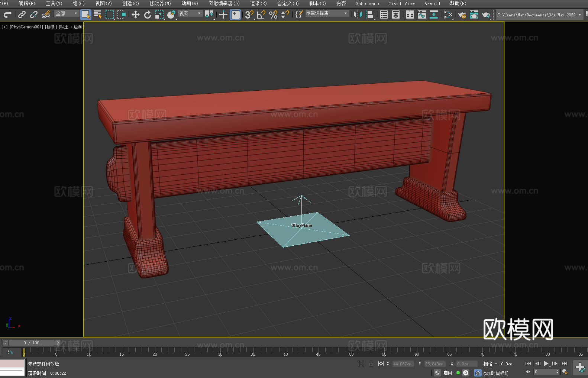Toggle Absolute/Offset transform type-in mode
This screenshot has width=588, height=378.
tap(381, 364)
